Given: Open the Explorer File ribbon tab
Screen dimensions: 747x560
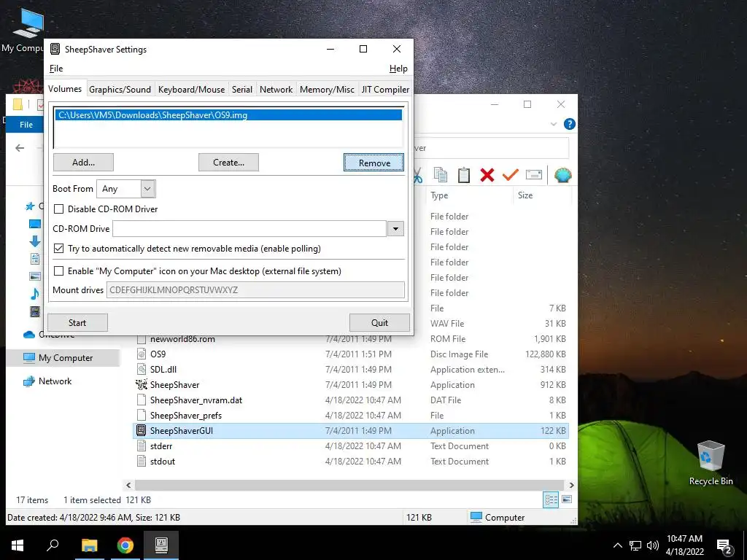Looking at the screenshot, I should [x=26, y=125].
